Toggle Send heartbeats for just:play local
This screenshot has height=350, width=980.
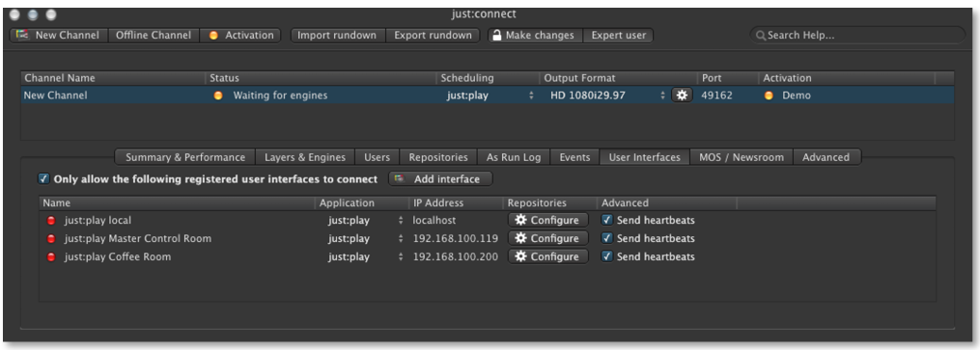(x=607, y=220)
